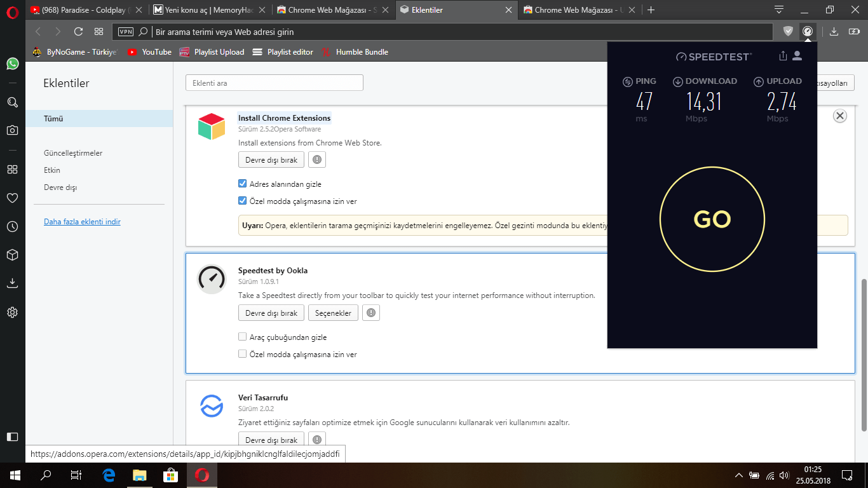Open Microsoft Edge from taskbar
Screen dimensions: 868x488
point(109,475)
